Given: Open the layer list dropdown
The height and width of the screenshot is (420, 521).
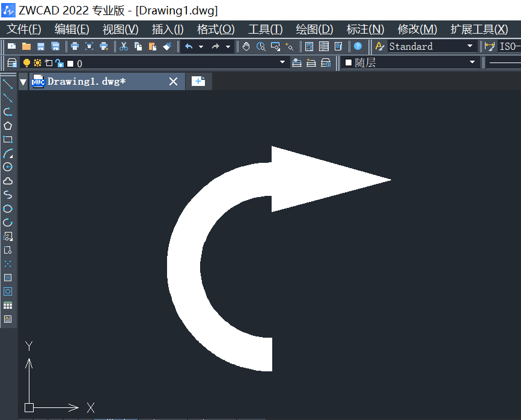Looking at the screenshot, I should coord(282,63).
